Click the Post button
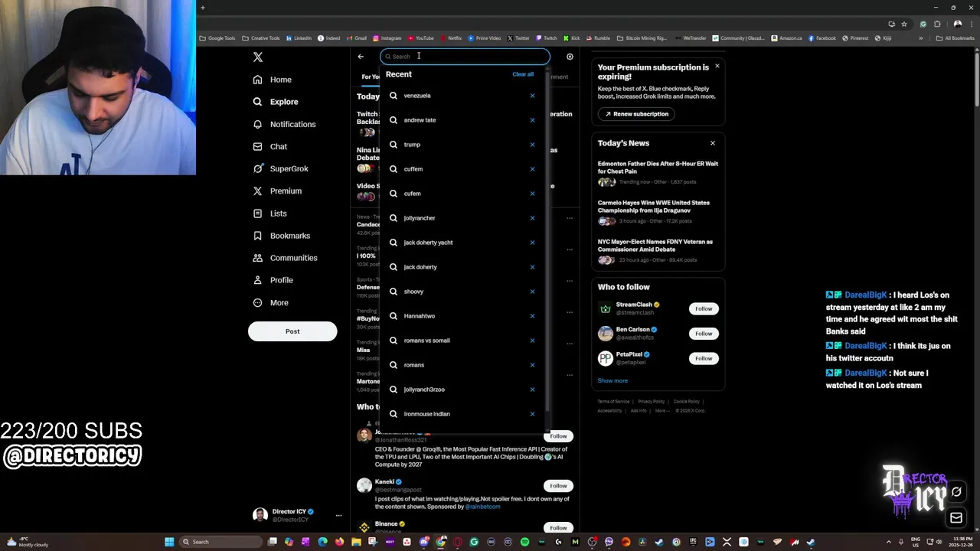The height and width of the screenshot is (551, 980). point(292,331)
